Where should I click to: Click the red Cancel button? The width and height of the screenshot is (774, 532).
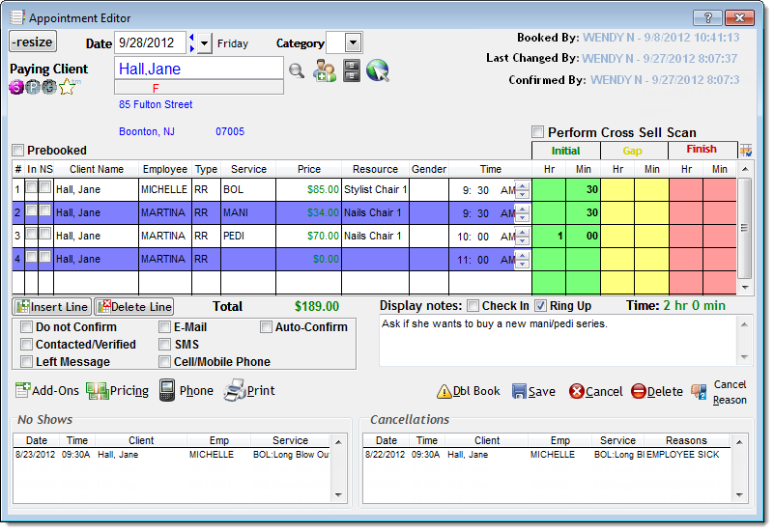point(596,391)
